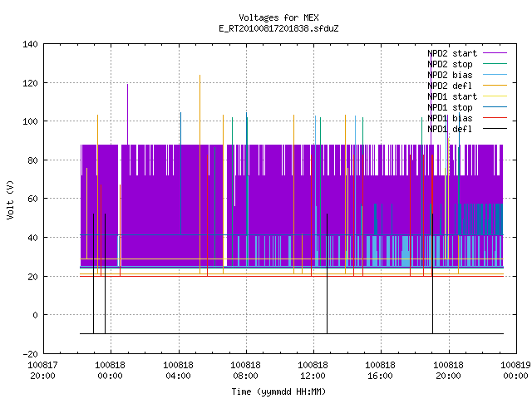Select the NPD2 bias legend entry
Screen dimensions: 532x399
450,75
